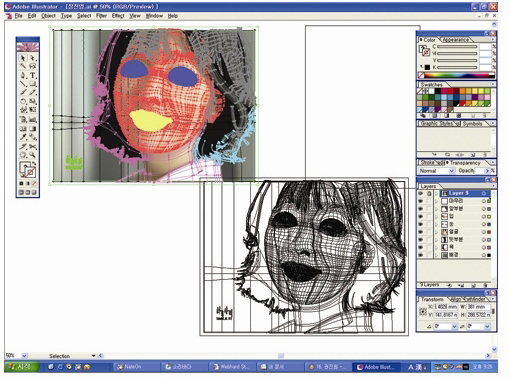The width and height of the screenshot is (510, 381).
Task: Toggle visibility of the bottom layer
Action: [421, 255]
